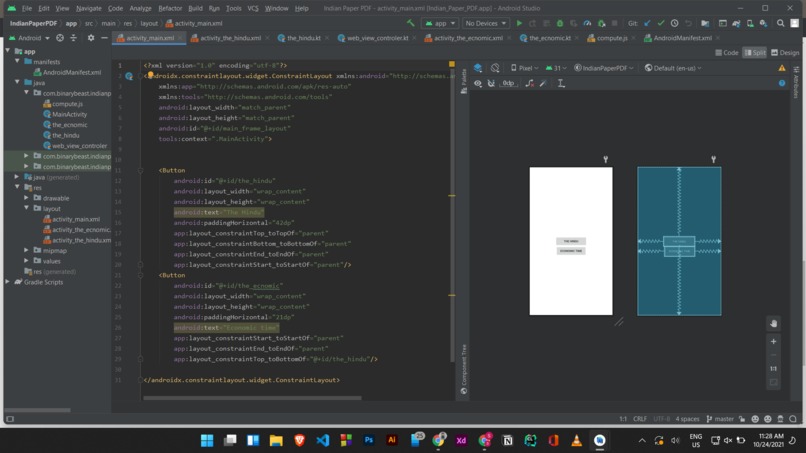Open Android project view dropdown

(x=29, y=38)
